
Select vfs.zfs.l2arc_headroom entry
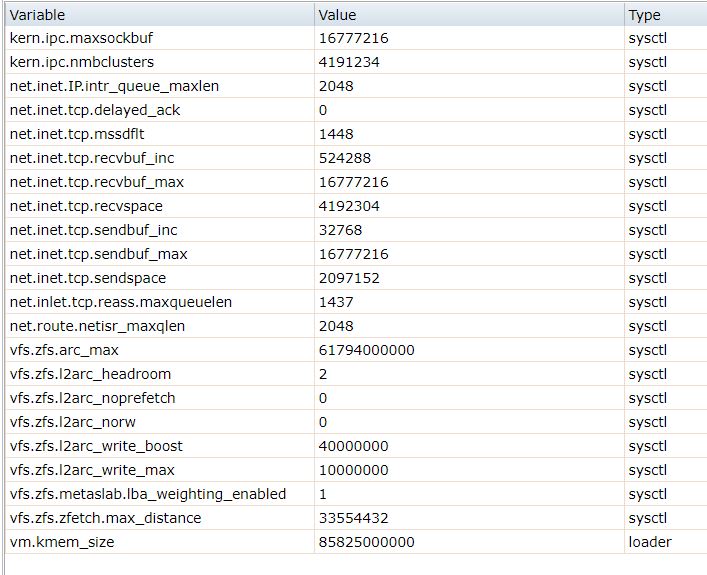[x=90, y=374]
